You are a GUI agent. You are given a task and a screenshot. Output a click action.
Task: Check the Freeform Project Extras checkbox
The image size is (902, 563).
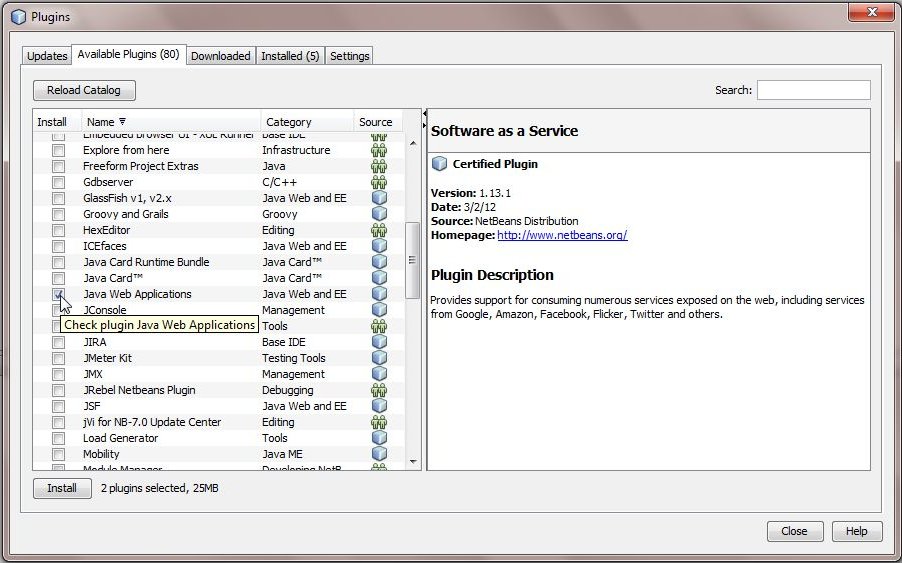click(x=58, y=167)
